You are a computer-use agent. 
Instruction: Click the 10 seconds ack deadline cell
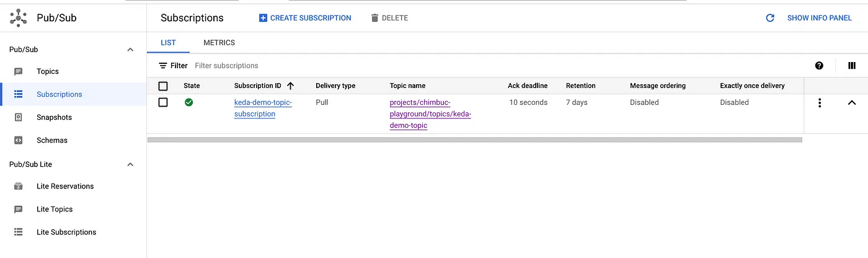click(528, 102)
